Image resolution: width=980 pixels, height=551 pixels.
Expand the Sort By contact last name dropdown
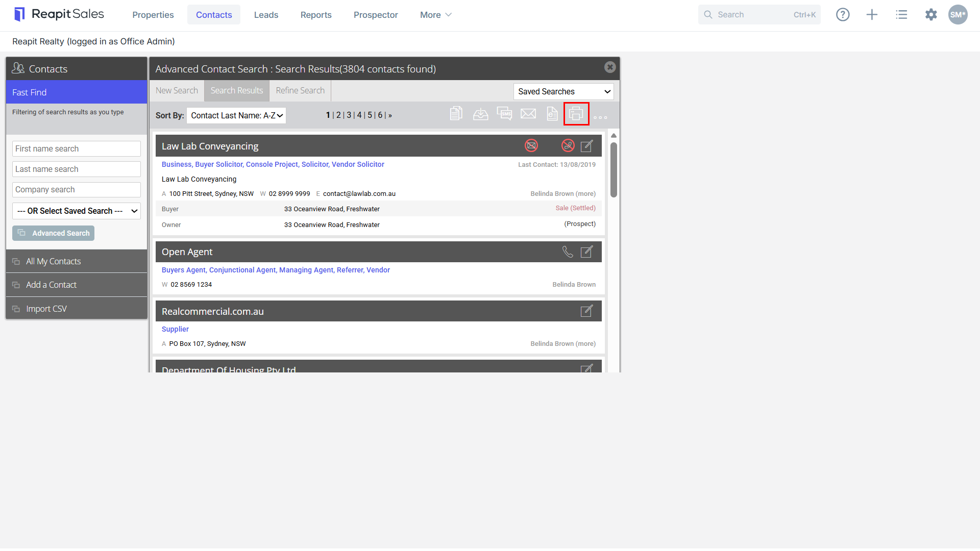[236, 116]
